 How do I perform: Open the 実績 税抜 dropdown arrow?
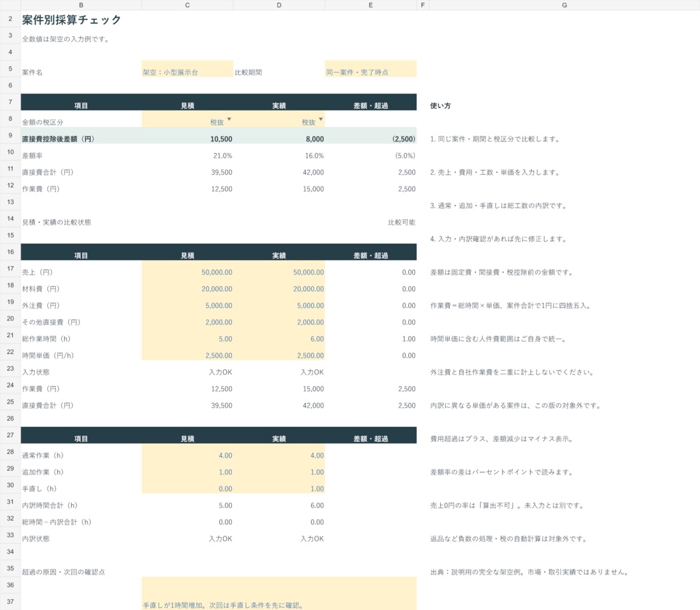tap(321, 119)
